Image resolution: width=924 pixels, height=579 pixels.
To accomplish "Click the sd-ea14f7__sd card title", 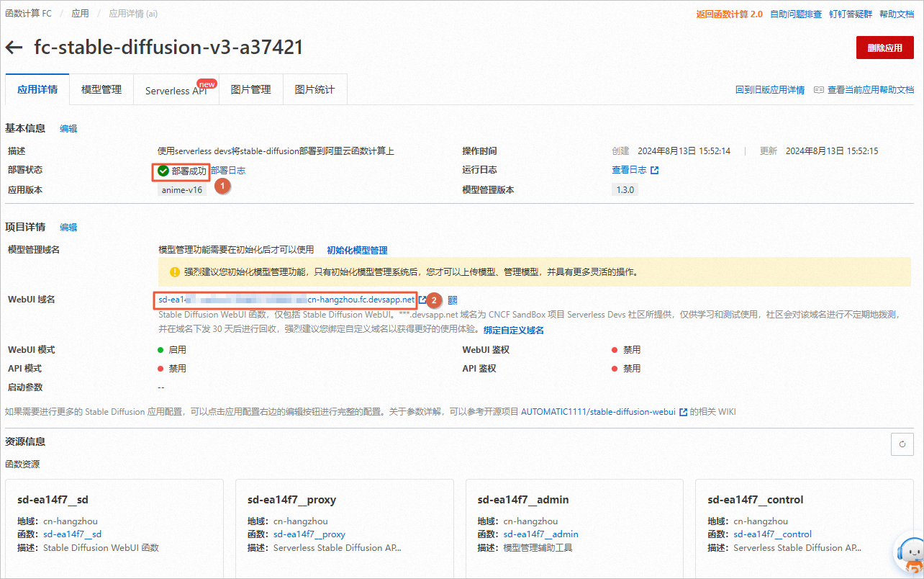I will pyautogui.click(x=53, y=500).
